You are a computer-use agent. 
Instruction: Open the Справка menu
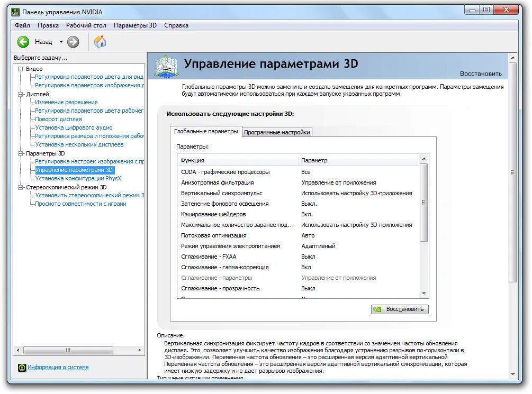click(176, 25)
